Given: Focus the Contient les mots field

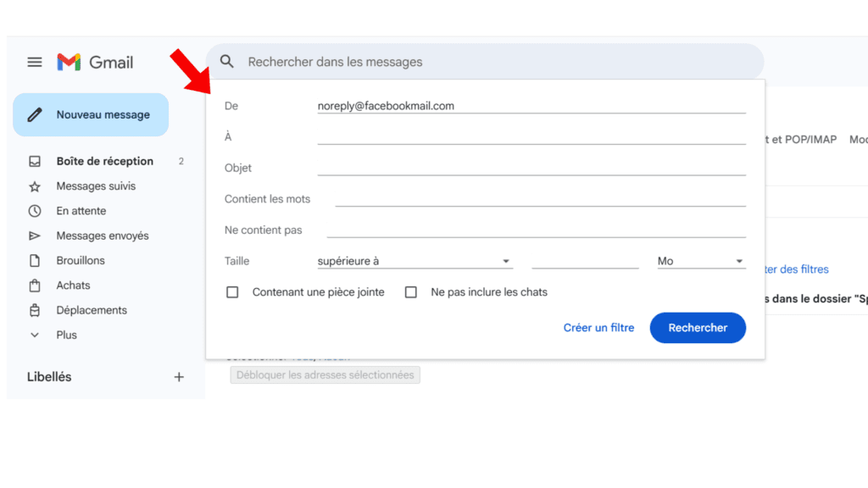Looking at the screenshot, I should (x=540, y=199).
